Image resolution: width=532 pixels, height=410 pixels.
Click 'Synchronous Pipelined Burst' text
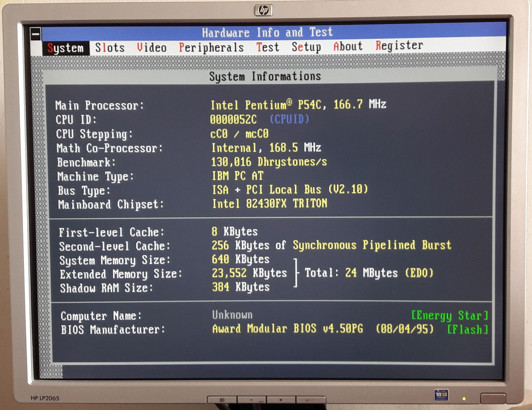pos(372,245)
